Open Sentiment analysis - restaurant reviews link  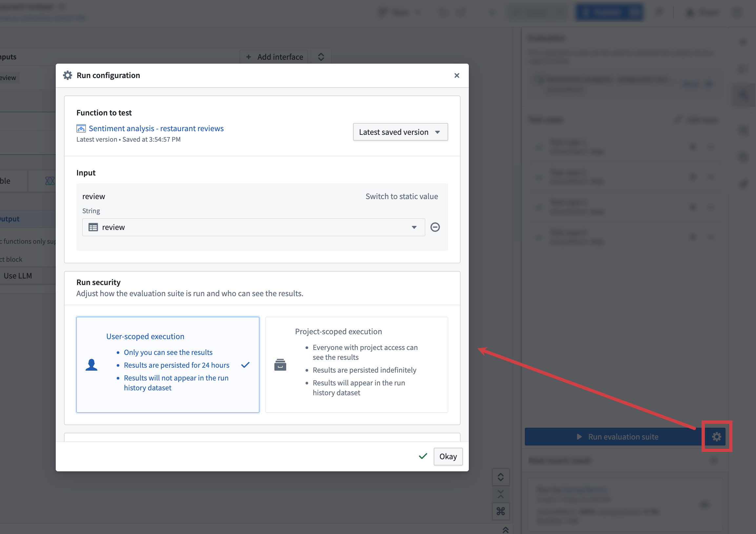point(156,128)
